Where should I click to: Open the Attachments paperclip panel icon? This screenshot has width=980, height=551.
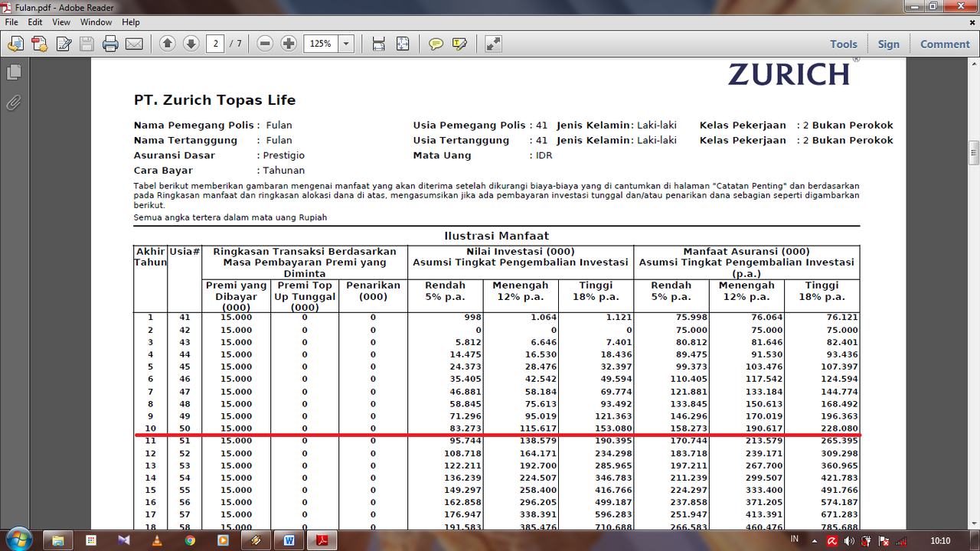[13, 103]
